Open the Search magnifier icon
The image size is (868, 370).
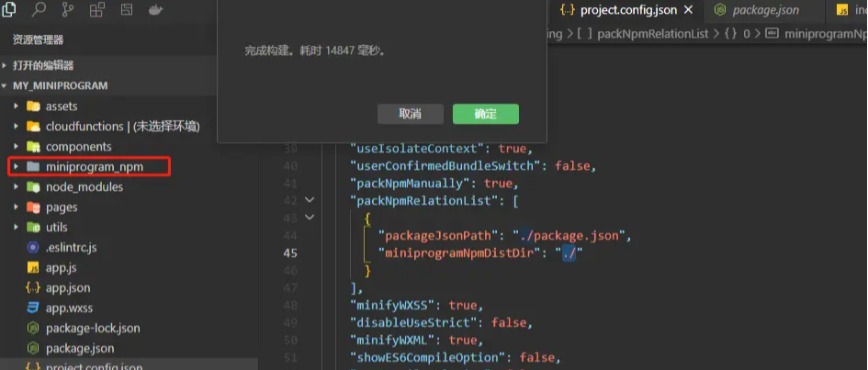coord(39,10)
